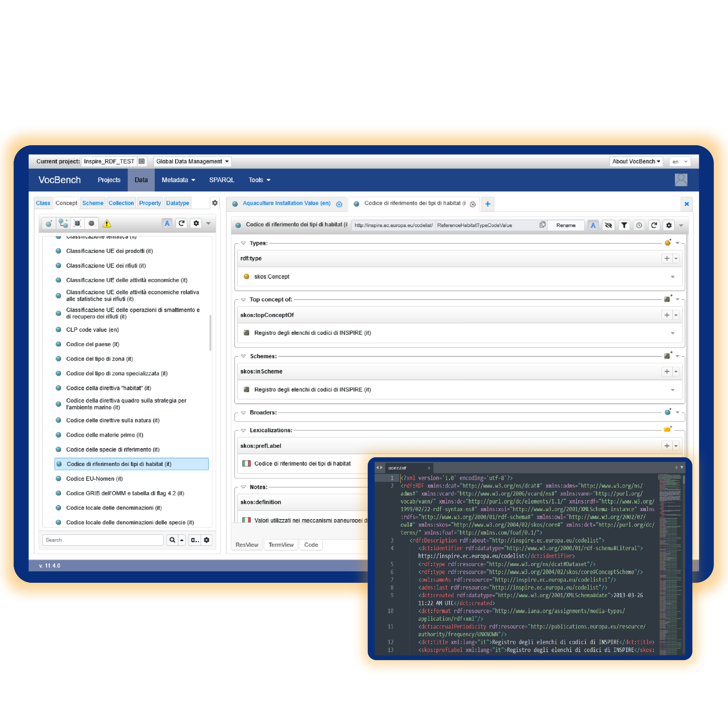Copy the resource URI to clipboard
The height and width of the screenshot is (728, 728).
coord(543,225)
